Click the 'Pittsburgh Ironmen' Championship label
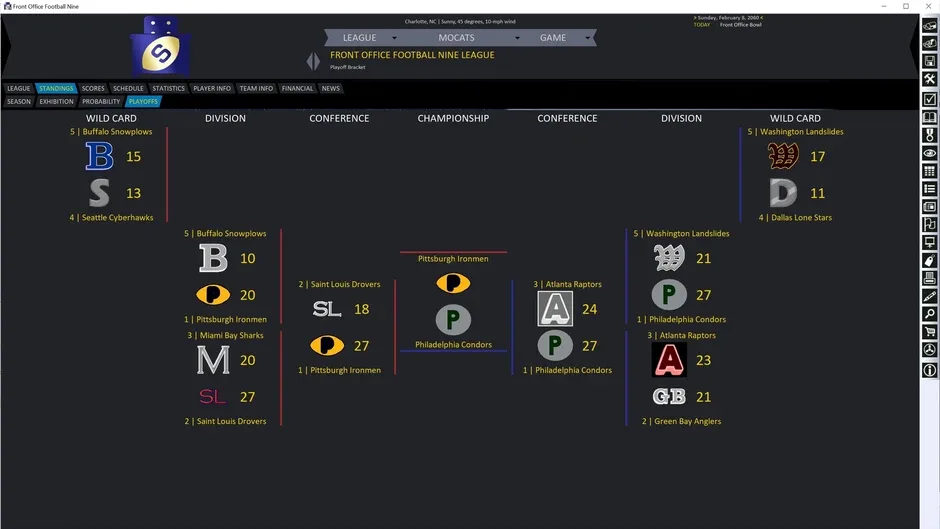 click(x=453, y=259)
